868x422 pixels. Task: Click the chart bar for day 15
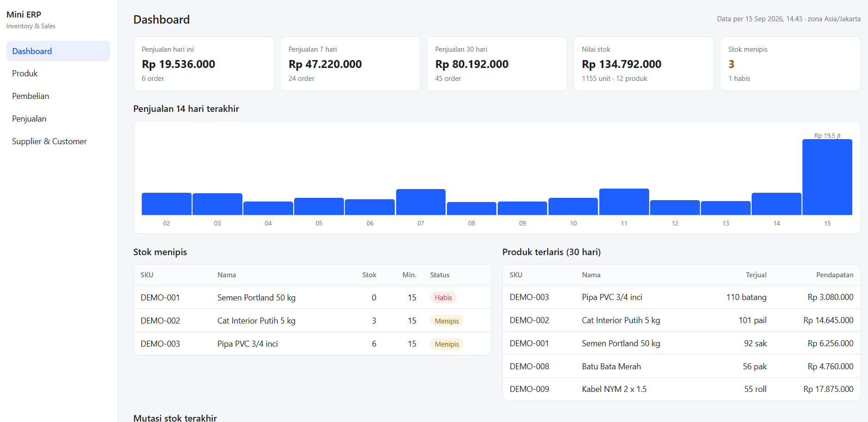tap(827, 177)
